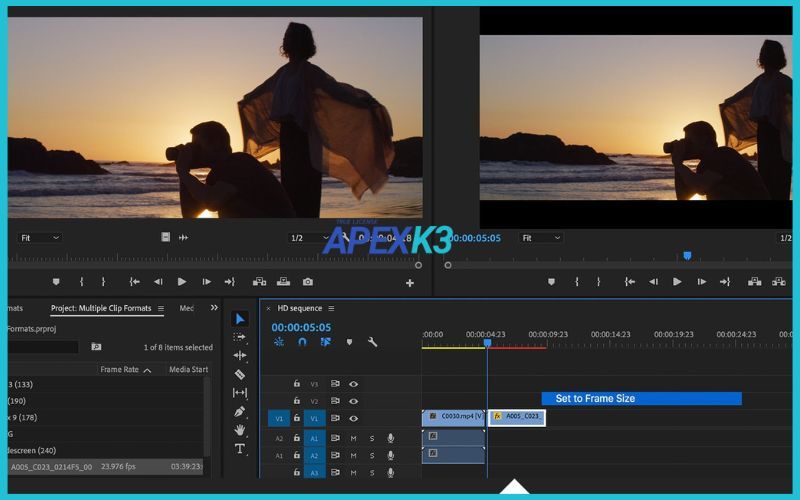Click Lift button in Program monitor
Image resolution: width=800 pixels, height=500 pixels.
coord(755,282)
